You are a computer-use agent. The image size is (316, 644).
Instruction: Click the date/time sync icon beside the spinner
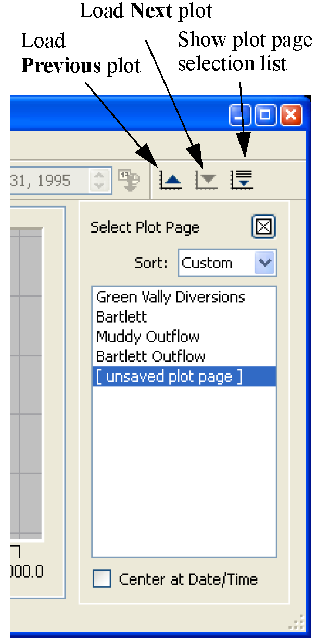tap(128, 179)
